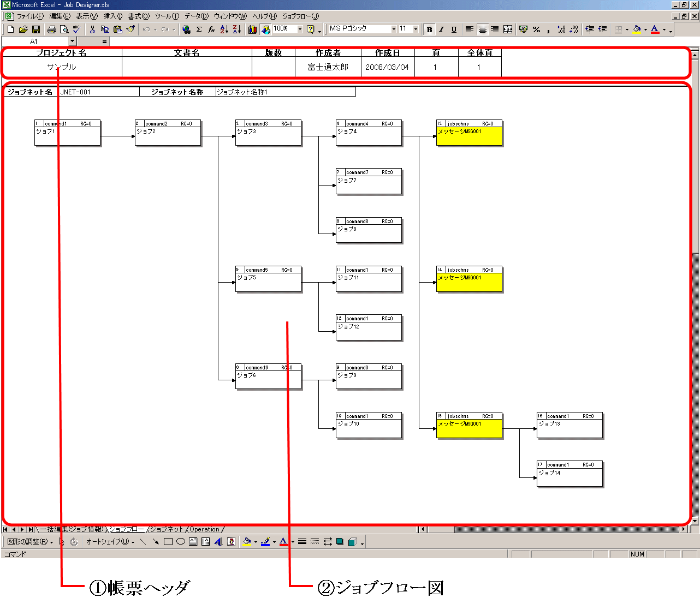
Task: Insert WordArt from the drawing toolbar
Action: (x=218, y=542)
